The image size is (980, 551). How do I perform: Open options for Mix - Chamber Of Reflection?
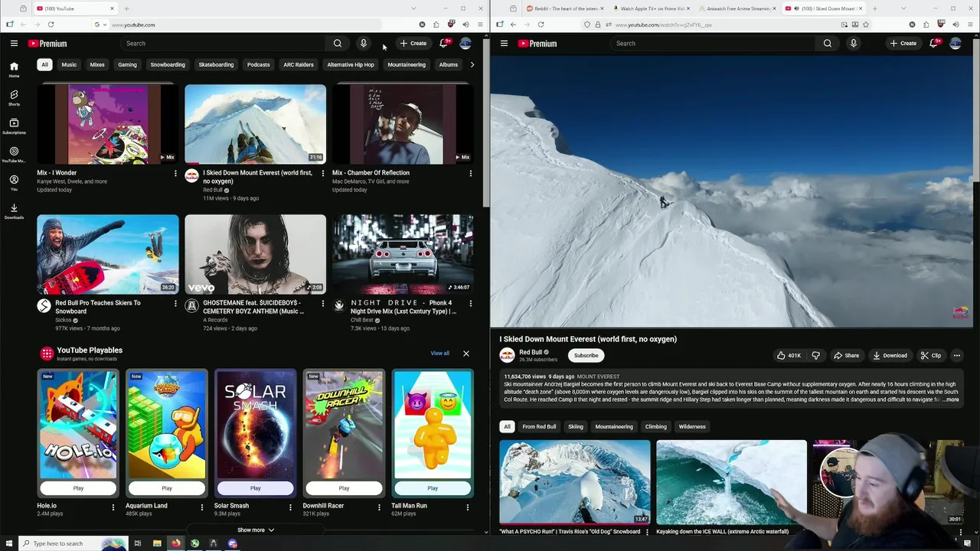pos(470,174)
